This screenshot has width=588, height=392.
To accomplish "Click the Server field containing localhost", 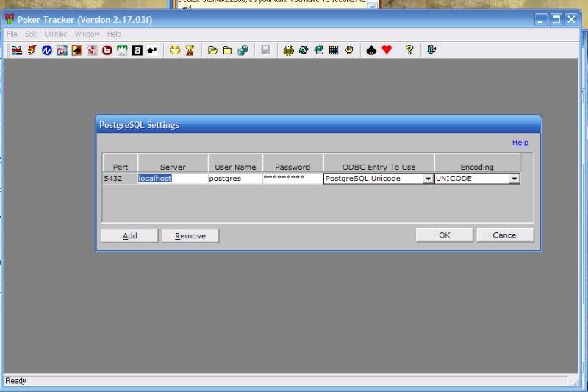I will [172, 178].
